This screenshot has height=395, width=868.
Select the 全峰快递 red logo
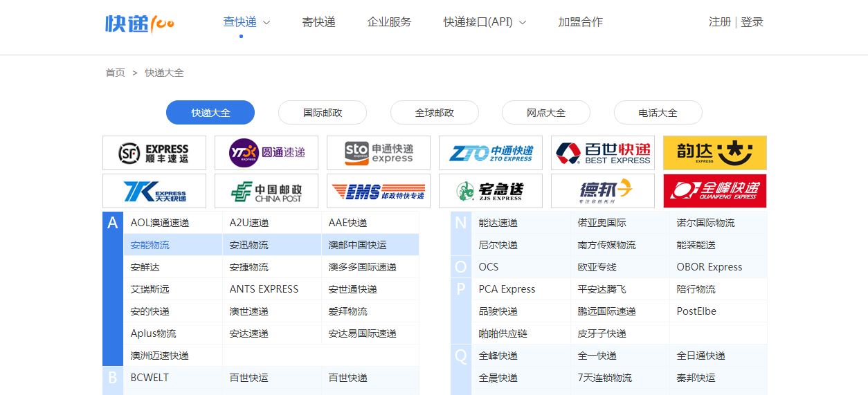coord(715,191)
